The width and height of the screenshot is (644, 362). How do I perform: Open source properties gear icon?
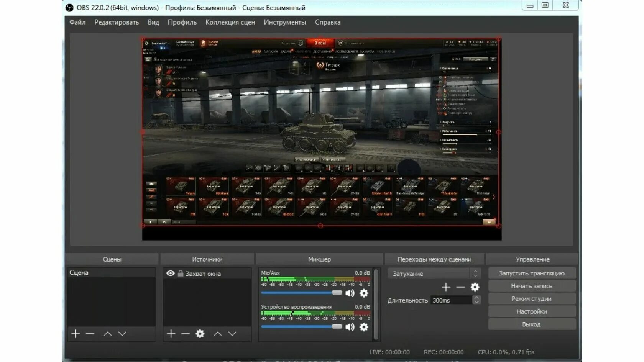tap(200, 334)
